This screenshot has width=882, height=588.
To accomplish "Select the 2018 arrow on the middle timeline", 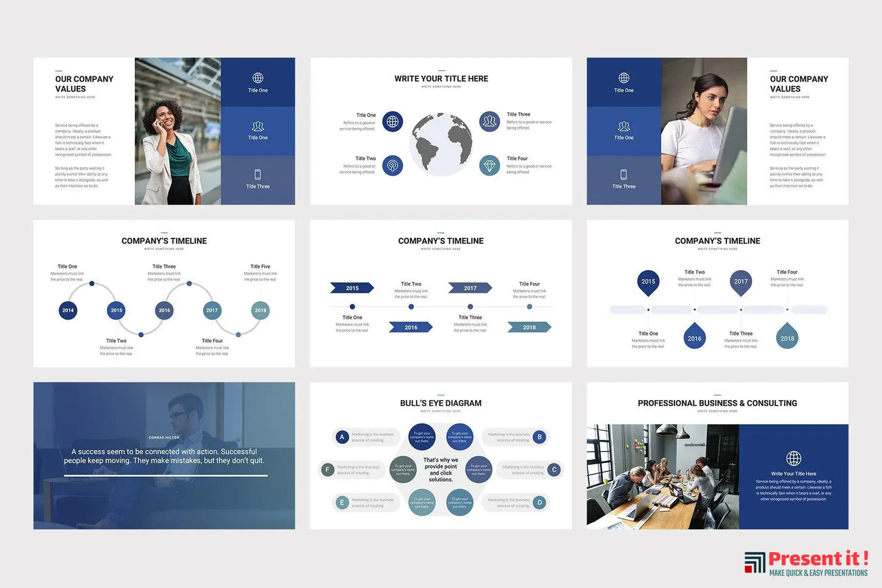I will tap(529, 328).
